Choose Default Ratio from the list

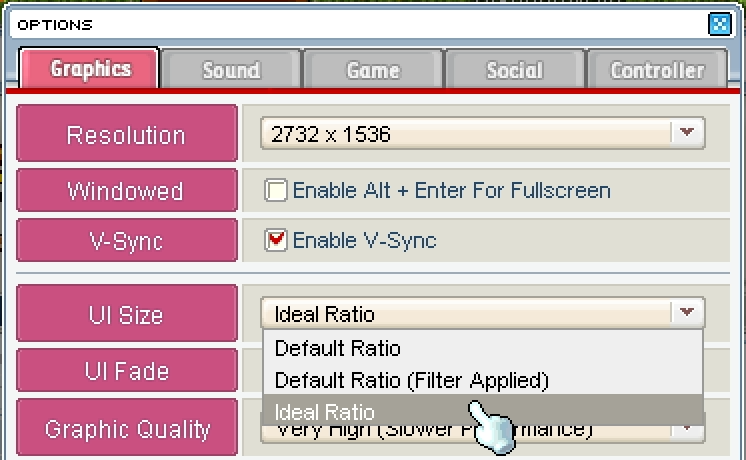pyautogui.click(x=482, y=348)
